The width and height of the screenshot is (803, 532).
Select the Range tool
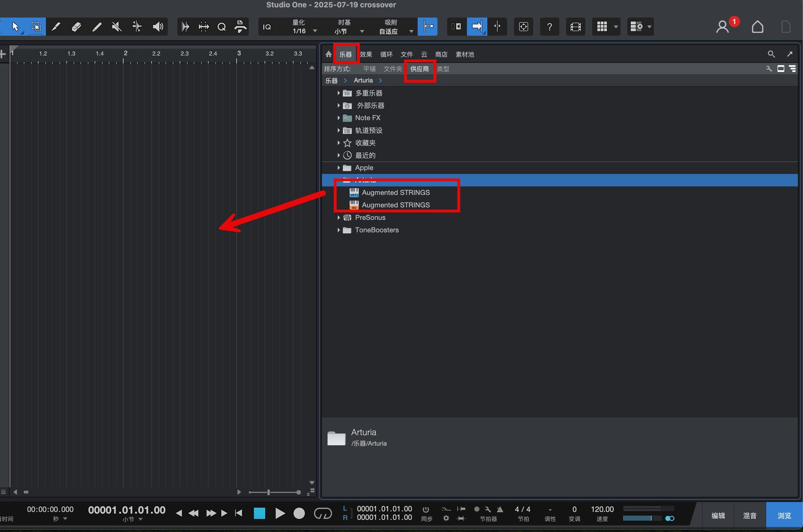tap(36, 27)
